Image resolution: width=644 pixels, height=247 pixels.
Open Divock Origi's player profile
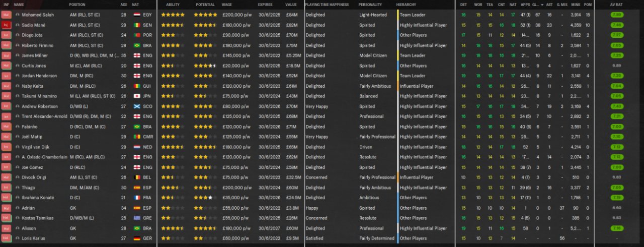click(x=34, y=177)
